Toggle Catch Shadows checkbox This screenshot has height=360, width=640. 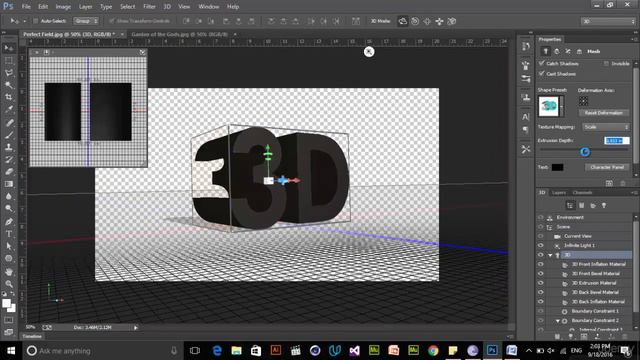click(542, 63)
